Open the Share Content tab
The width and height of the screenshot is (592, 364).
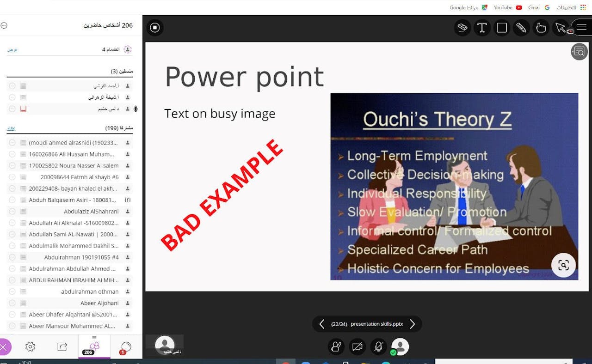coord(62,347)
